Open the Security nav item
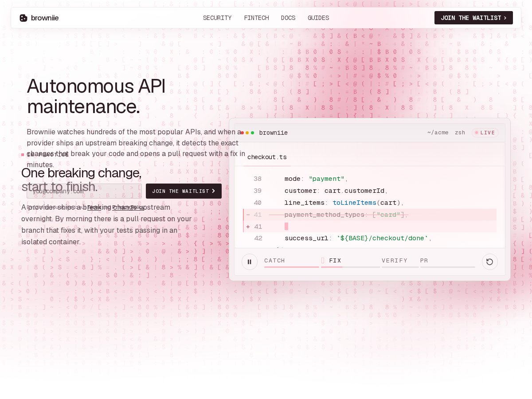This screenshot has height=399, width=532. [217, 18]
